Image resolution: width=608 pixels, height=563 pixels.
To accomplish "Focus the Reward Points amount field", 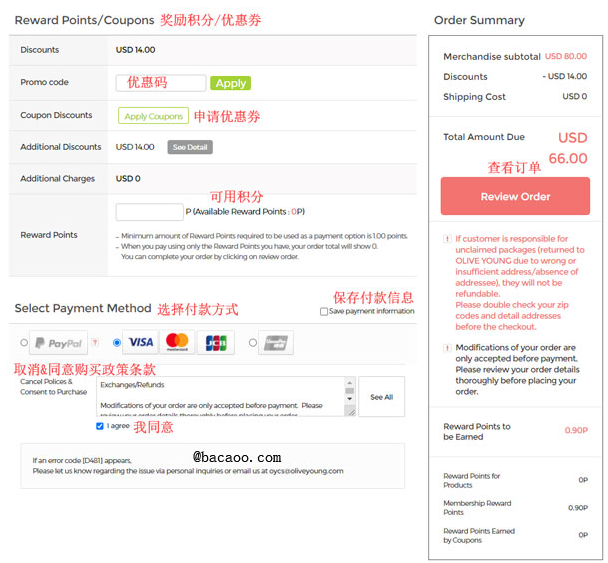I will pos(149,212).
